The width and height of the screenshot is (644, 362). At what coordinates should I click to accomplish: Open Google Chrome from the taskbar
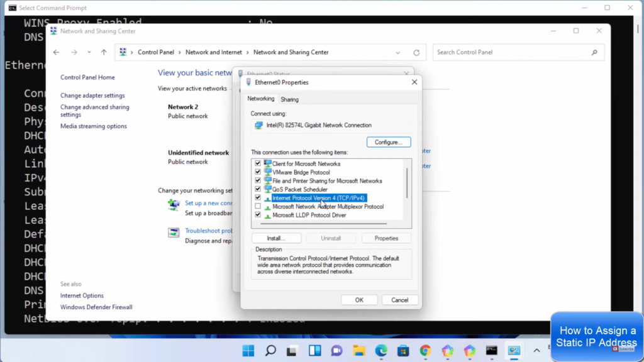pyautogui.click(x=425, y=351)
